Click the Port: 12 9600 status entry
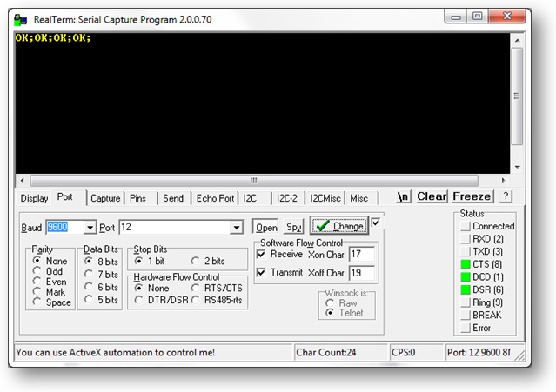Screen dimensions: 556x392 479,352
